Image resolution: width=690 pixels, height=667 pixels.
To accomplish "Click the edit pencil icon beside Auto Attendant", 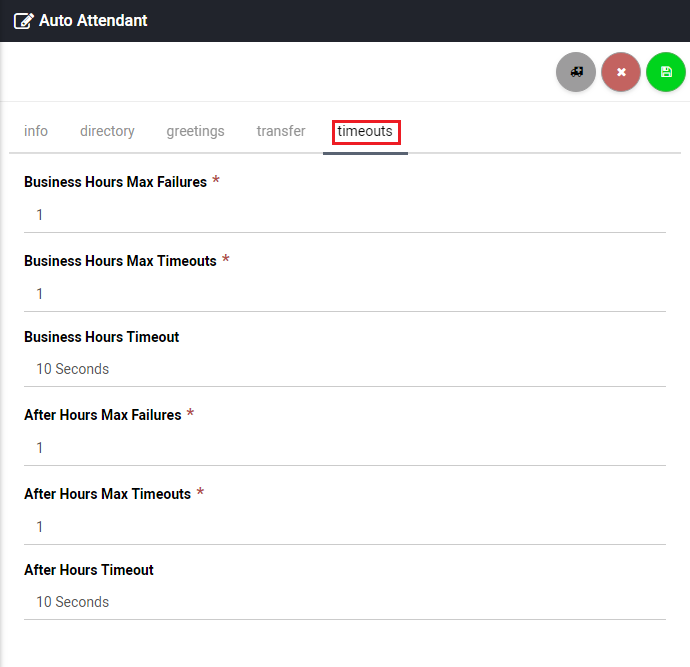I will click(x=23, y=21).
